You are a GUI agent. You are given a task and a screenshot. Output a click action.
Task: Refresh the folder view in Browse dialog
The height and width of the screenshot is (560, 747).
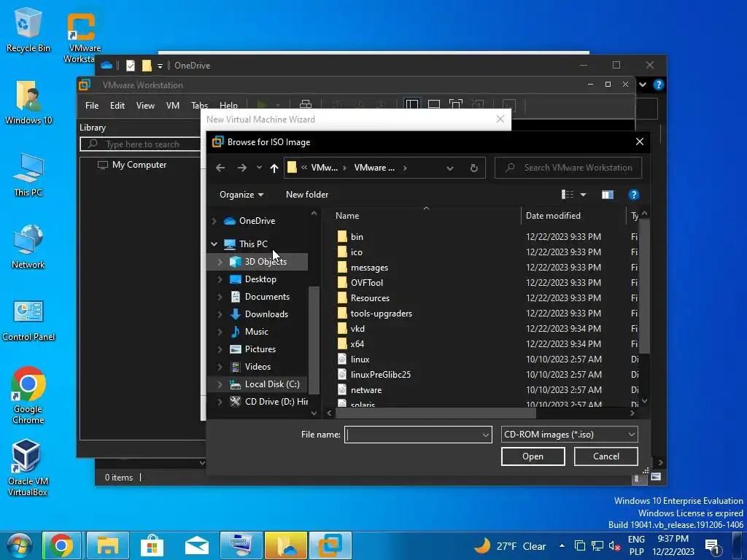coord(473,168)
